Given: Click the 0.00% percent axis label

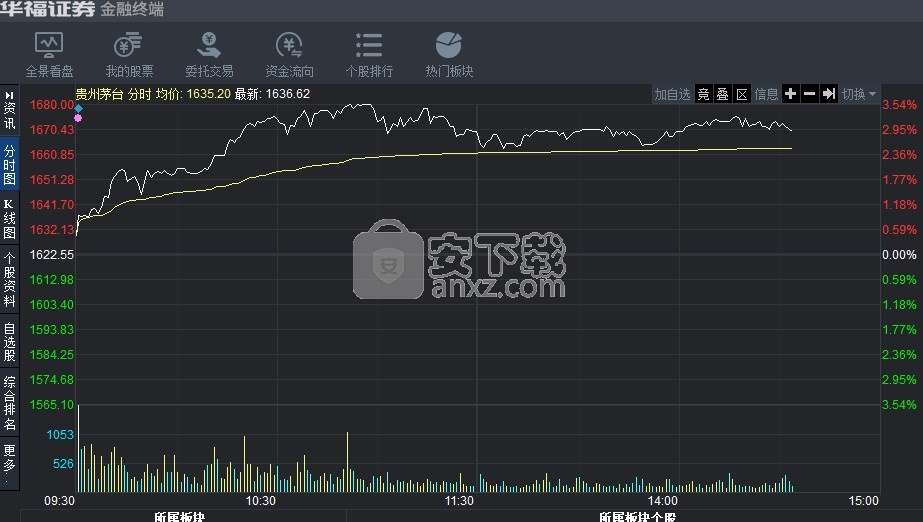Looking at the screenshot, I should click(899, 255).
